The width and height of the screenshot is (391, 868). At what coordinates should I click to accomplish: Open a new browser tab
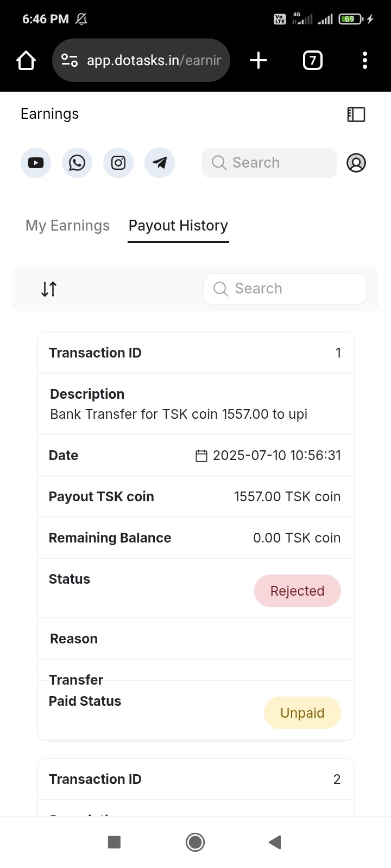point(258,60)
